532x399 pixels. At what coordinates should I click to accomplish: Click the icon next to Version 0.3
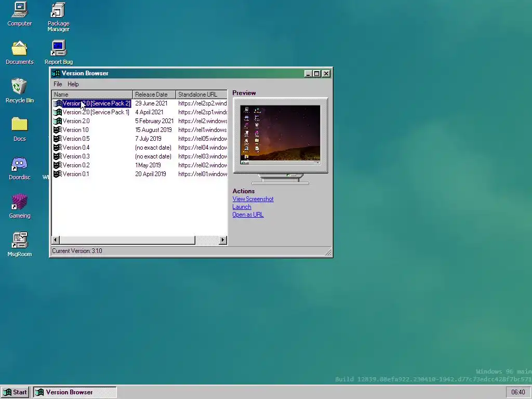(x=58, y=156)
